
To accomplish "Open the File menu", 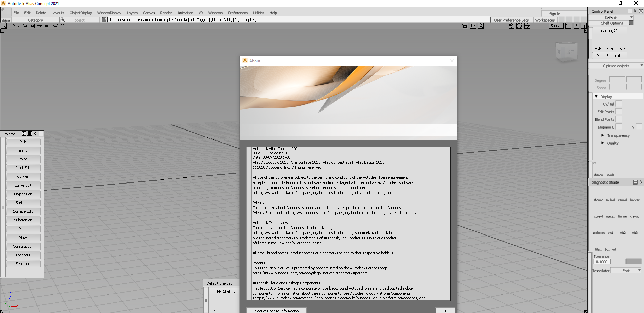I will (x=16, y=13).
